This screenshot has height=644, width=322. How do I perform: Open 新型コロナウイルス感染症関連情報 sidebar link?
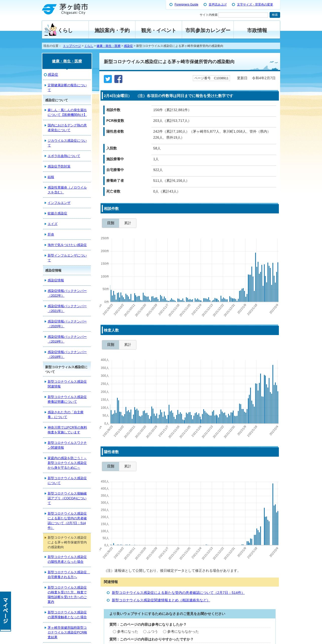point(67,384)
